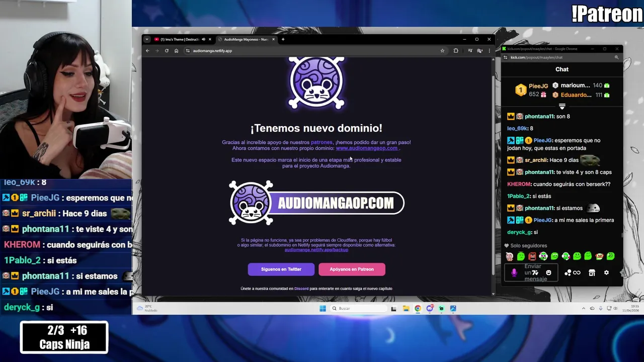Screen dimensions: 644x362
Task: Select Eduaardo... in the chat leaderboard
Action: [x=576, y=95]
